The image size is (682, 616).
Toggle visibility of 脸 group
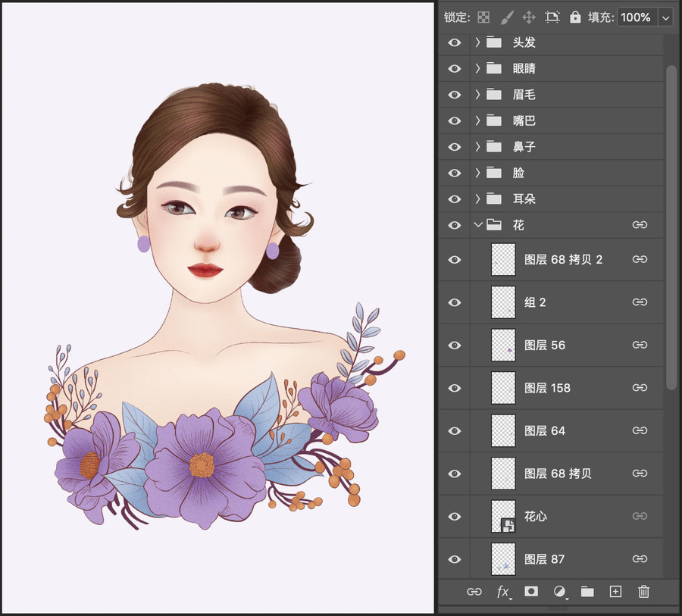[x=455, y=174]
